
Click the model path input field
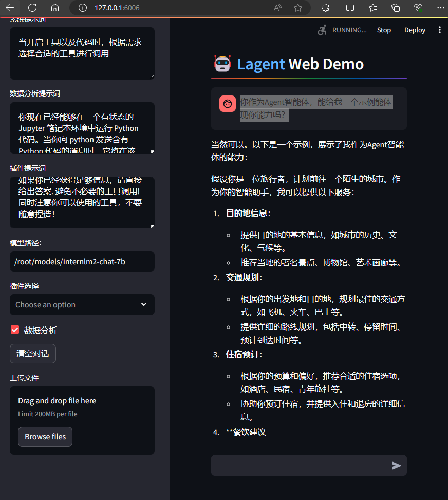click(82, 261)
